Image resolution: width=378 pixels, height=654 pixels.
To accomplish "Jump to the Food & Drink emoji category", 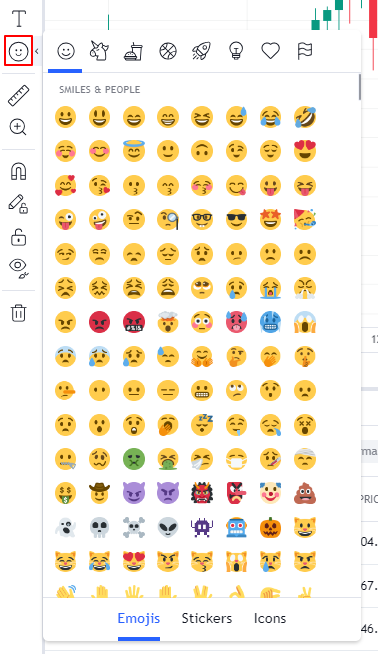I will pos(134,51).
